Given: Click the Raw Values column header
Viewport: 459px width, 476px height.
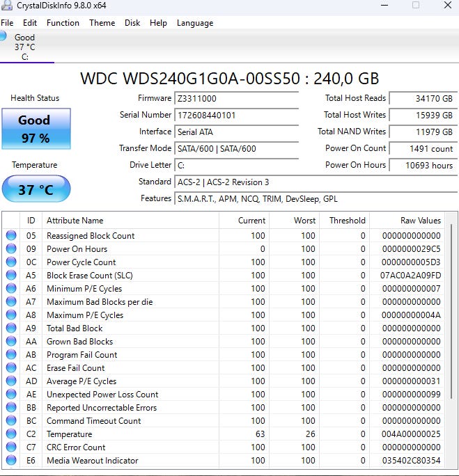Looking at the screenshot, I should pyautogui.click(x=407, y=221).
